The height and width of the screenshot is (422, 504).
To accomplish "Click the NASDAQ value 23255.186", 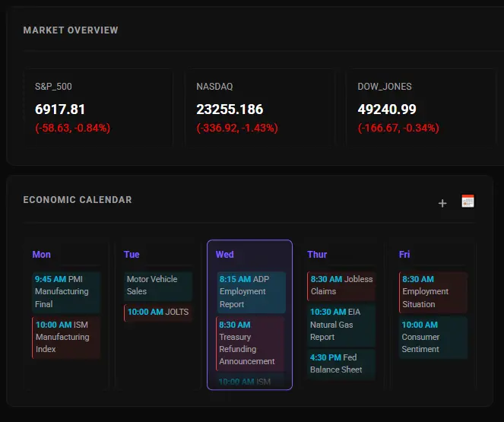I will click(230, 109).
